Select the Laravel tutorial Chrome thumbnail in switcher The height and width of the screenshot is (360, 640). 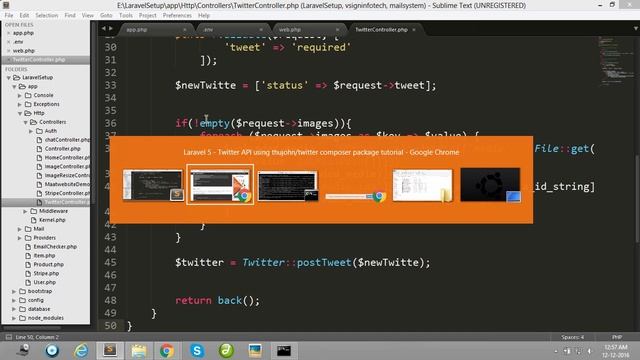click(x=220, y=185)
